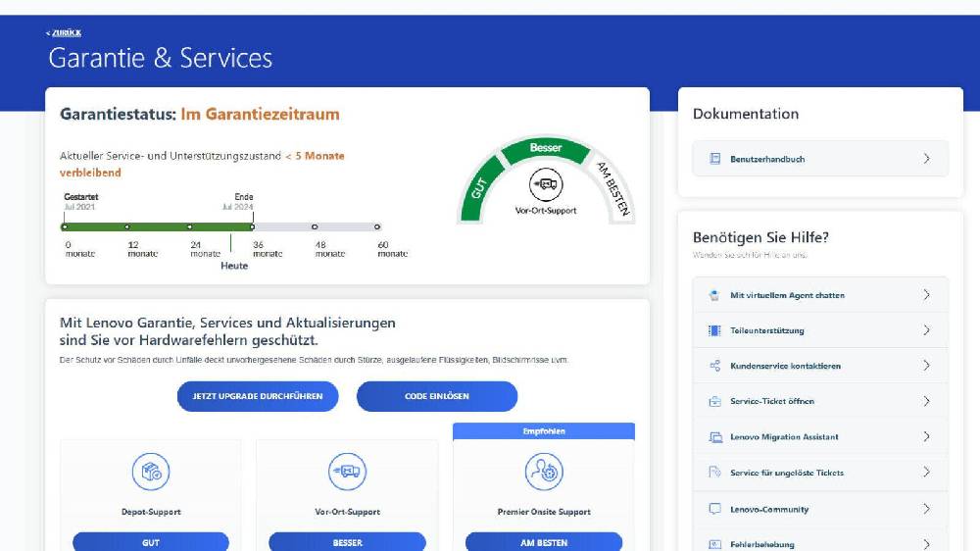
Task: Click the Kundenservice kontaktieren share icon
Action: [715, 366]
